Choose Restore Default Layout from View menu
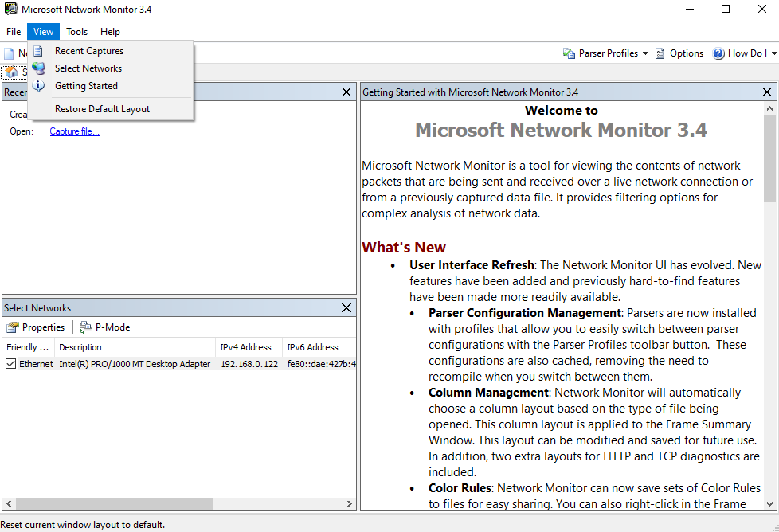This screenshot has width=779, height=532. pyautogui.click(x=102, y=109)
